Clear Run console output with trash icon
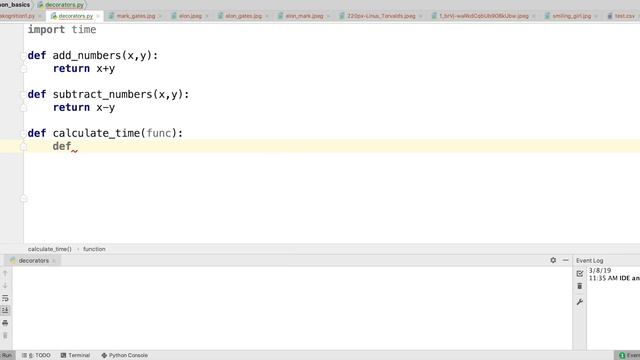 point(5,336)
